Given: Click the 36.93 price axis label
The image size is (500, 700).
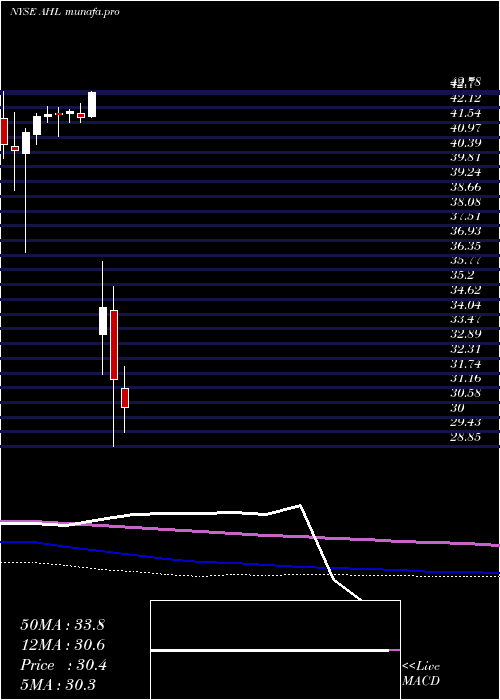Looking at the screenshot, I should (x=466, y=231).
